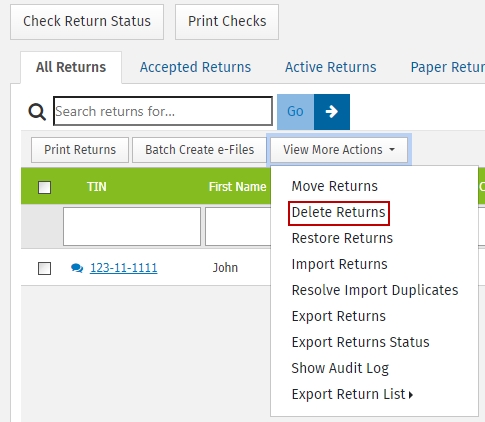Screen dimensions: 485x422
Task: Check the box for John's return row
Action: coord(44,268)
